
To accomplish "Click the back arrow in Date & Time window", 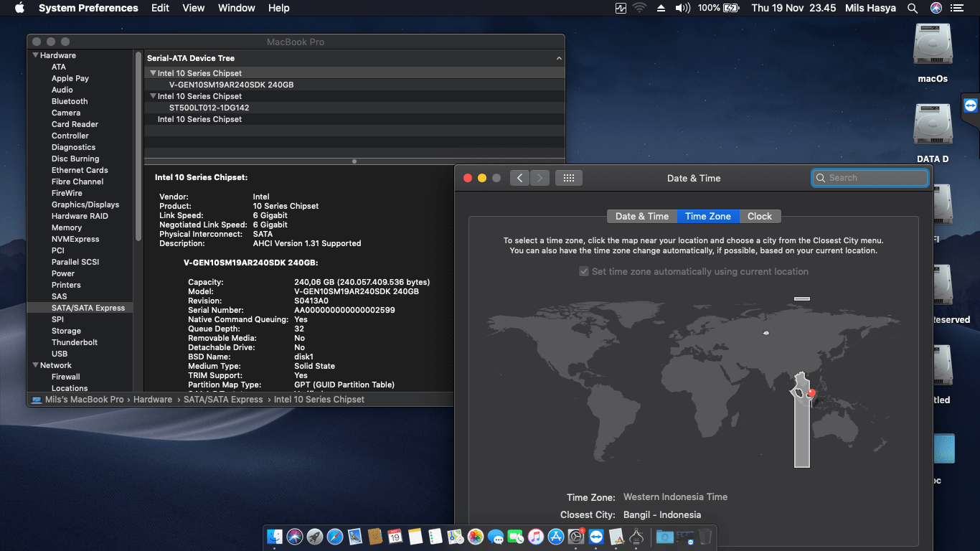I will pyautogui.click(x=520, y=178).
